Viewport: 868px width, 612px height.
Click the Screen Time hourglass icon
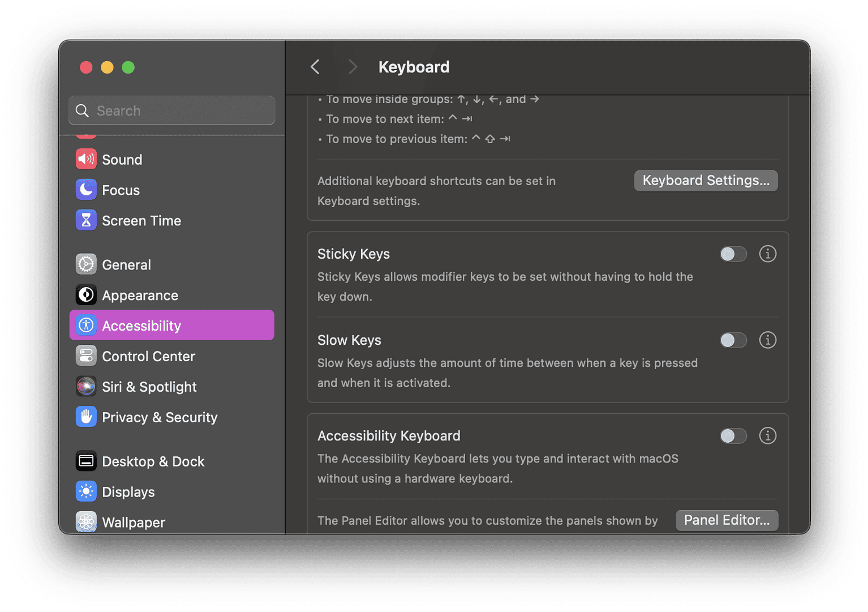(86, 220)
